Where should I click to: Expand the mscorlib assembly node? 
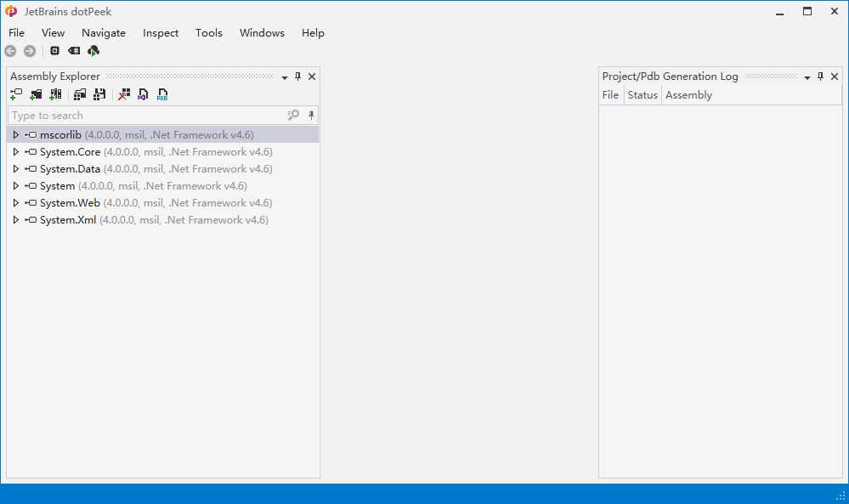[15, 135]
